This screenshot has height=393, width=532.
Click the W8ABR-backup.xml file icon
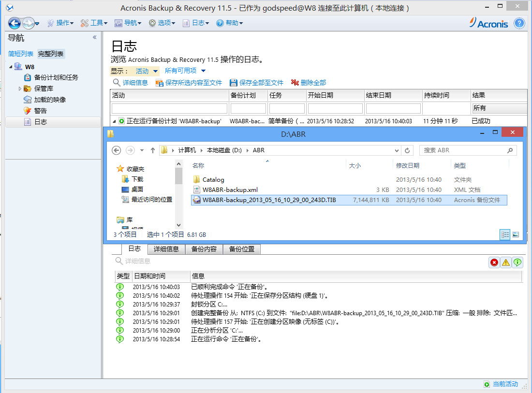[196, 189]
